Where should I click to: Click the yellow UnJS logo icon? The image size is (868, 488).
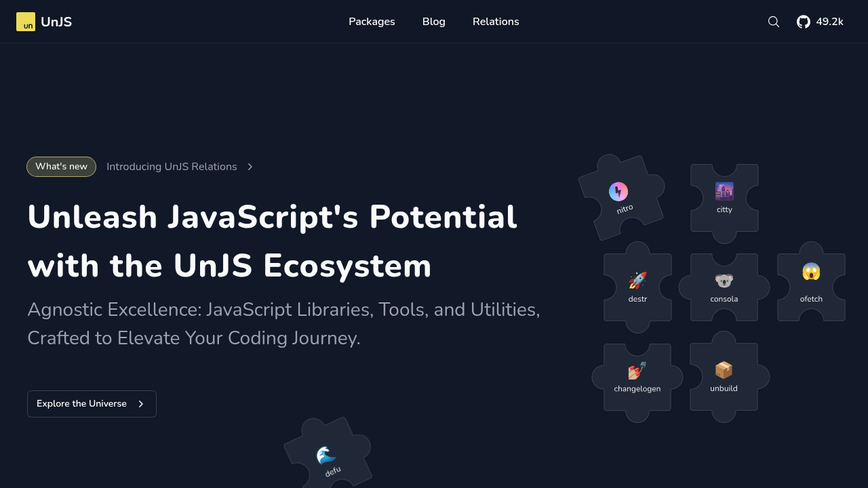pyautogui.click(x=26, y=22)
